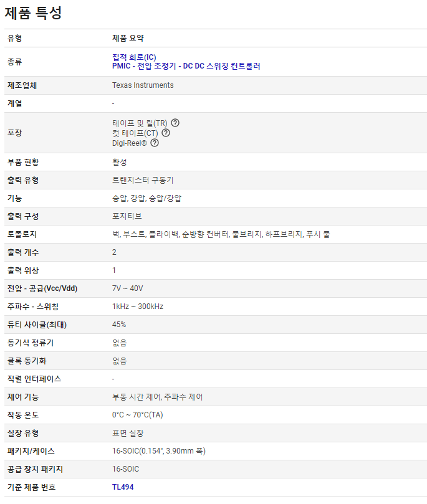Select the Texas Instruments manufacturer value
This screenshot has height=504, width=427.
143,85
